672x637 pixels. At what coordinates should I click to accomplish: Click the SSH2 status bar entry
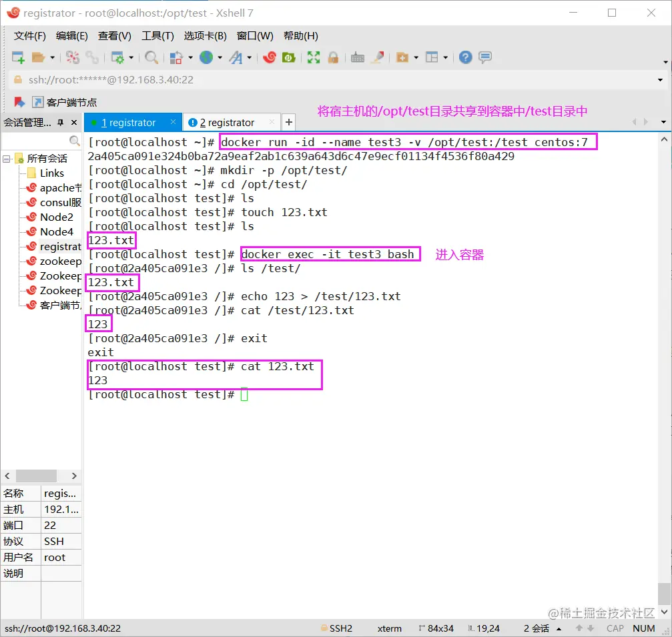click(x=337, y=628)
